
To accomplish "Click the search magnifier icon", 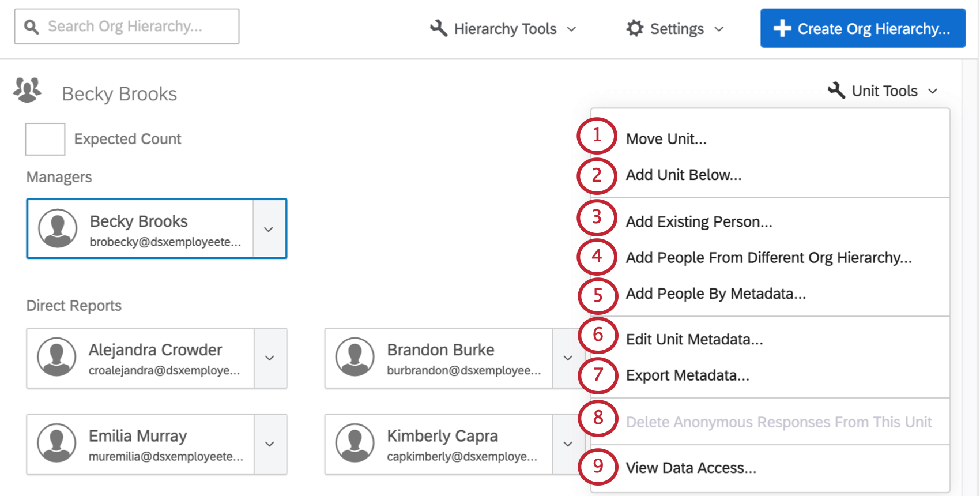I will pos(32,27).
